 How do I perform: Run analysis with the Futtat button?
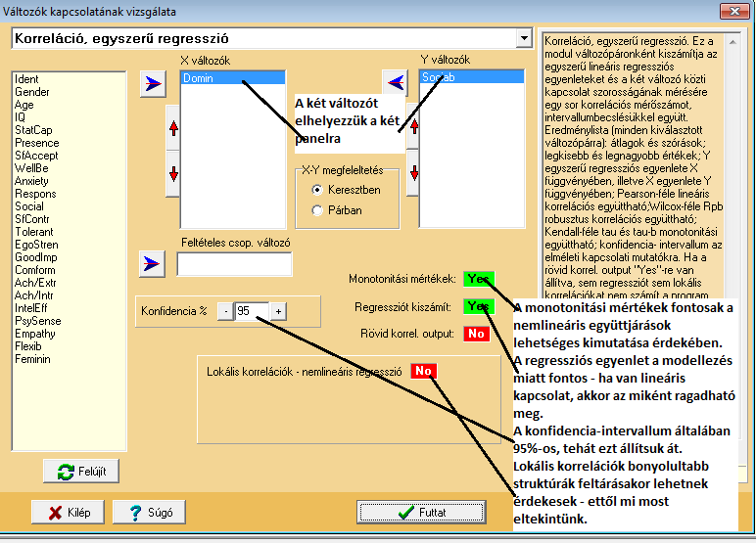[x=421, y=512]
